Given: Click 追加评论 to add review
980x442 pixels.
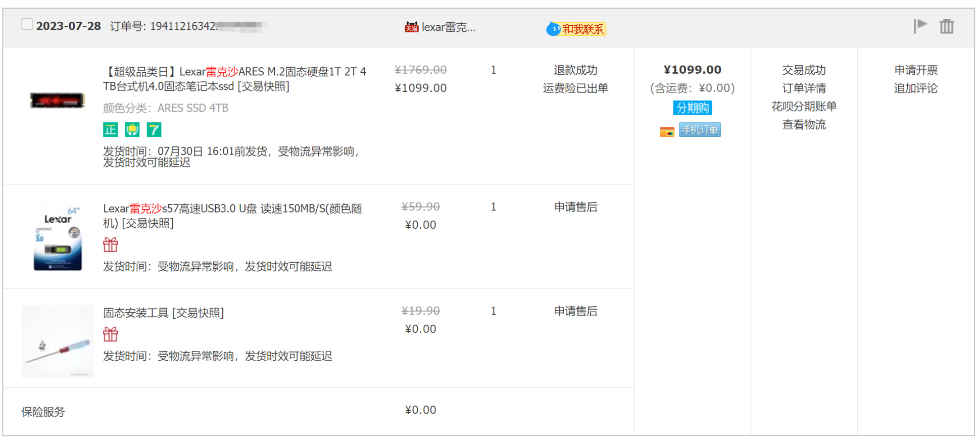Looking at the screenshot, I should click(915, 88).
